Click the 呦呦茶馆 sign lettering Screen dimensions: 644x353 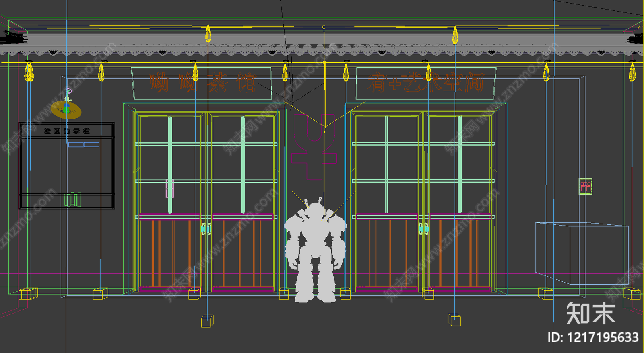202,83
